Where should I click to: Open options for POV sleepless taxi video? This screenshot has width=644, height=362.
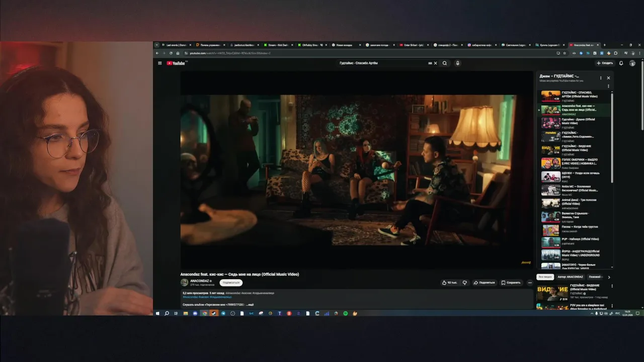612,306
